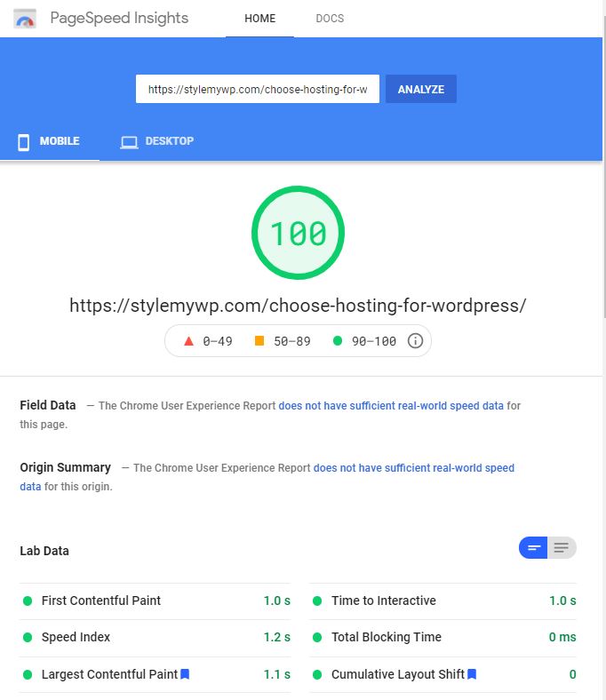
Task: Click the green 100 score gauge
Action: [298, 233]
